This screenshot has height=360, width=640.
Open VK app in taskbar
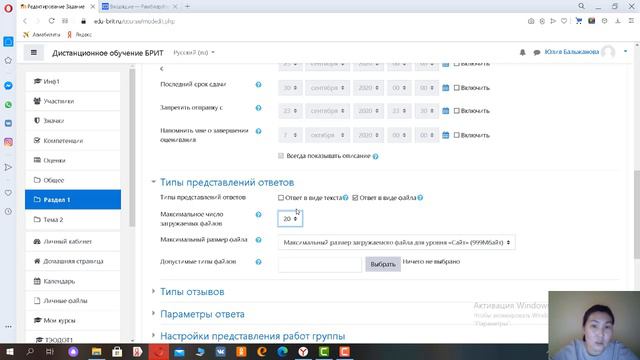(221, 352)
